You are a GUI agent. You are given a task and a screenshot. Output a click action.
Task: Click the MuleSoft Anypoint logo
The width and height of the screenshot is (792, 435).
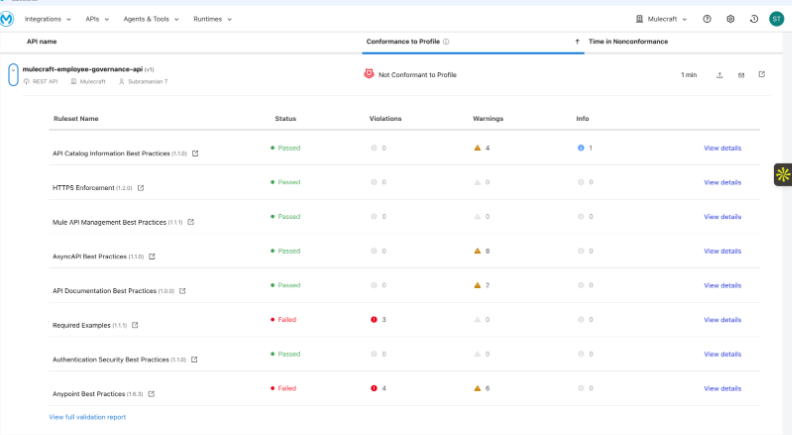10,19
